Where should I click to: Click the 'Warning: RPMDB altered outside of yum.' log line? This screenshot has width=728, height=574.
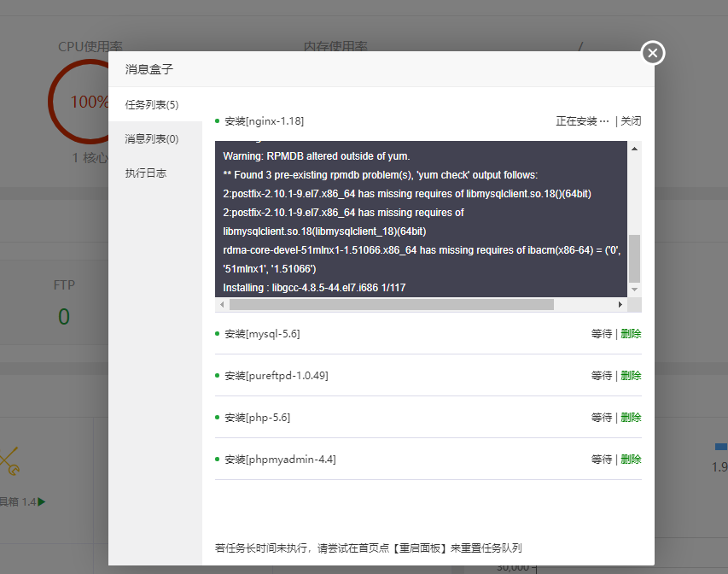coord(316,156)
